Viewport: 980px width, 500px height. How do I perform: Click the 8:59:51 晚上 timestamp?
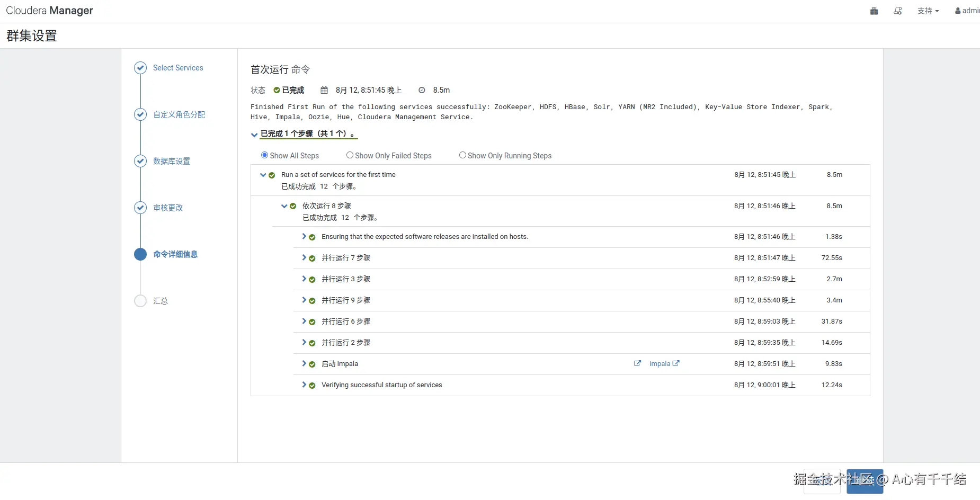765,364
